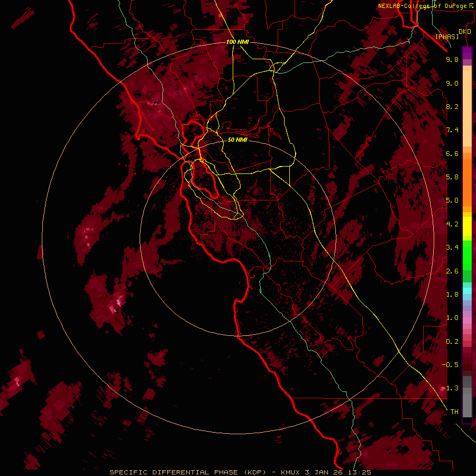Click the arrow icon after DuPage

471,6
